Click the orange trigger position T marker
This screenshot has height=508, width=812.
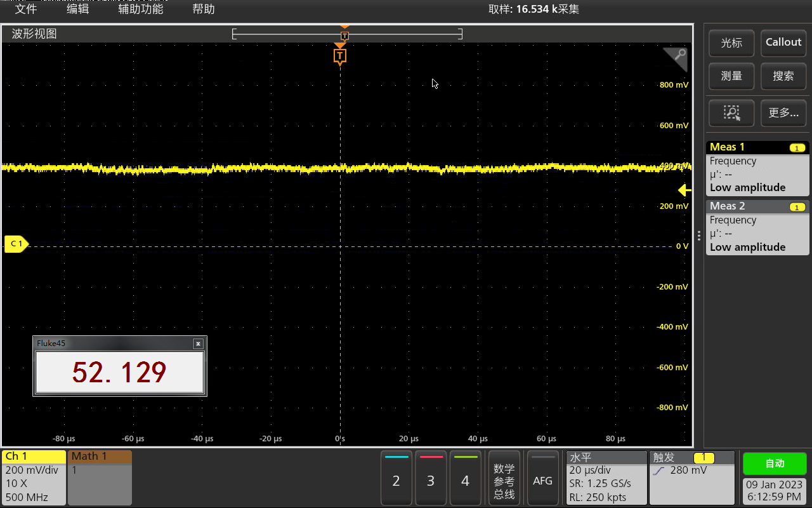tap(340, 56)
